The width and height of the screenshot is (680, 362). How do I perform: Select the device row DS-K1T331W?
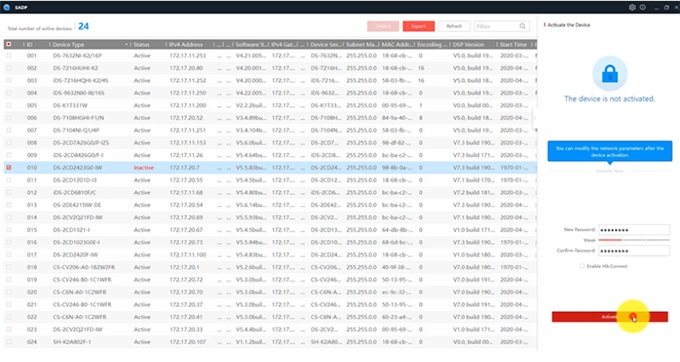270,105
